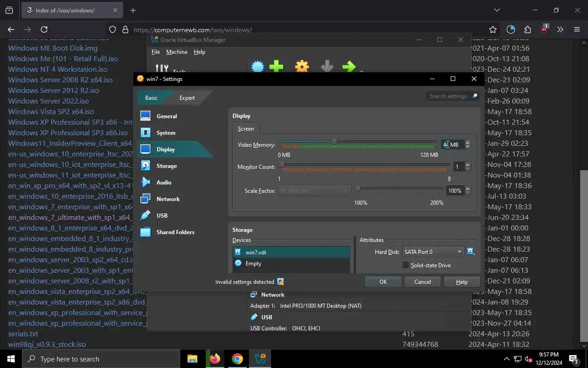Click the Help button in the settings dialog
This screenshot has height=368, width=588.
462,282
